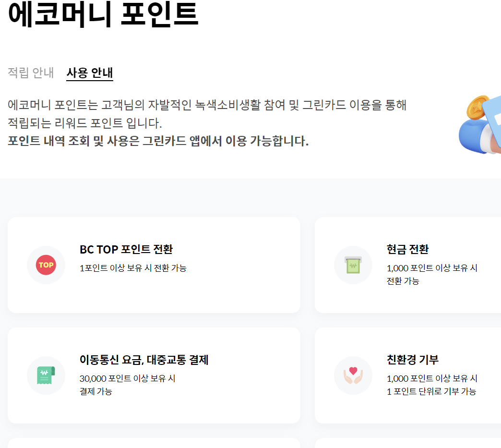Click the 이동통신 요금, 대중교통 결제 card
Image resolution: width=501 pixels, height=448 pixels.
(x=154, y=375)
